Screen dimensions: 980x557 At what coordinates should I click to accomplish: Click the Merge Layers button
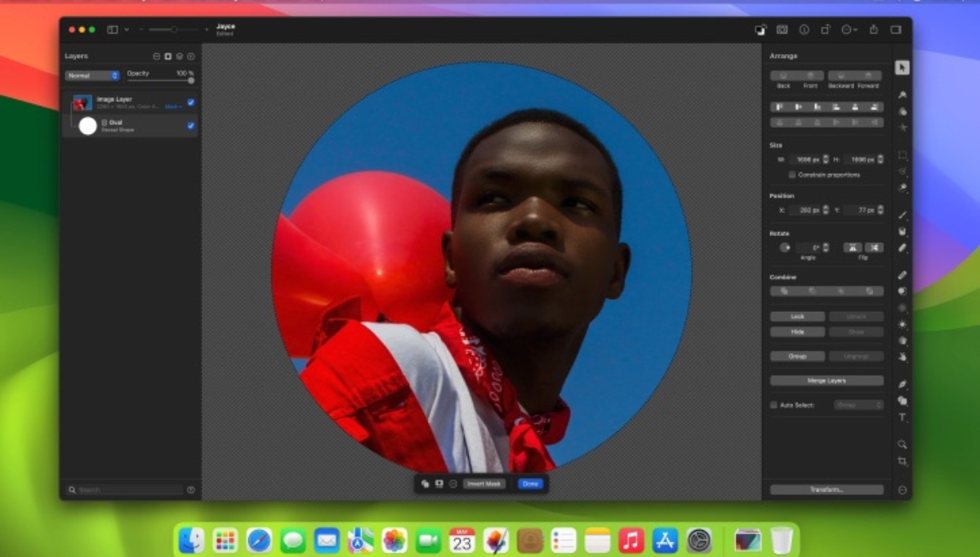point(826,381)
